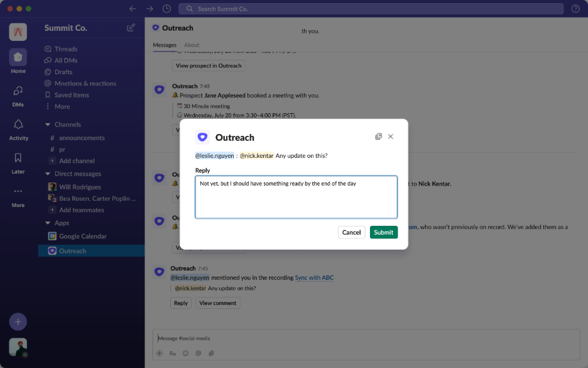588x368 pixels.
Task: Click the Outreach avatar on 7:45 booking message
Action: tap(160, 90)
